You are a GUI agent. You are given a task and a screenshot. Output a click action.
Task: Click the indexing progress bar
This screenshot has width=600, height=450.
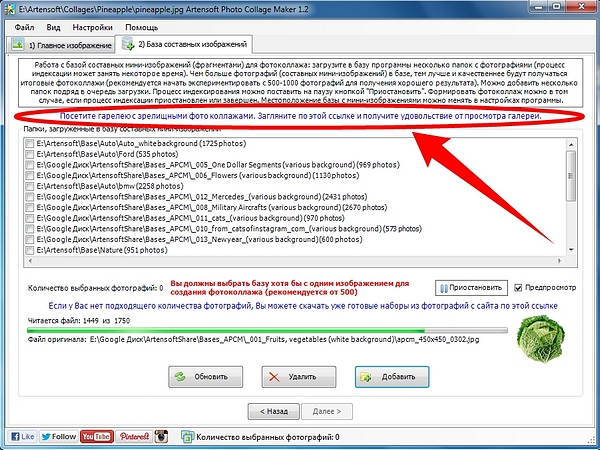click(267, 330)
